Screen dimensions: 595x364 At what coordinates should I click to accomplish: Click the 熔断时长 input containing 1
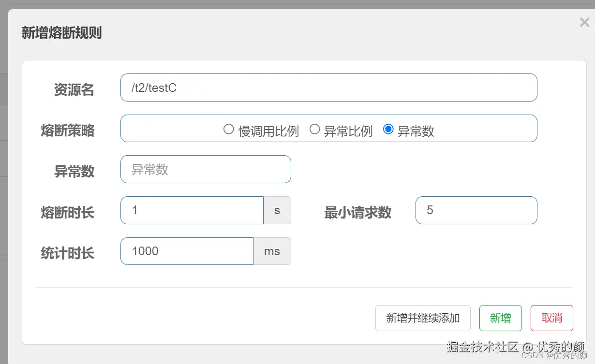[x=192, y=210]
